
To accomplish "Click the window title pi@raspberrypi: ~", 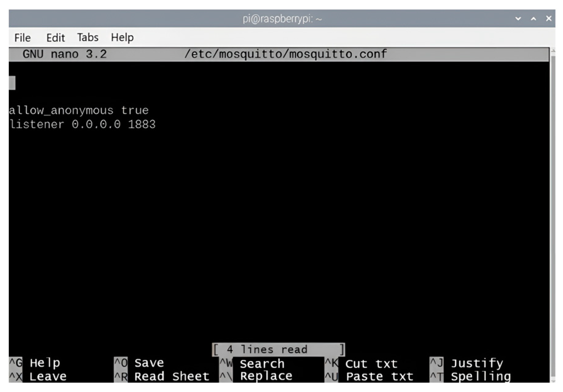I will pyautogui.click(x=282, y=19).
